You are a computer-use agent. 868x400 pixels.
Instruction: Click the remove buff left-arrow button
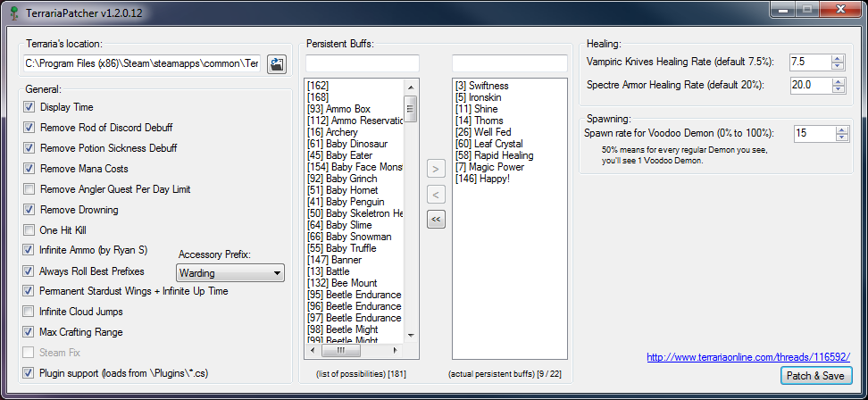click(x=435, y=194)
